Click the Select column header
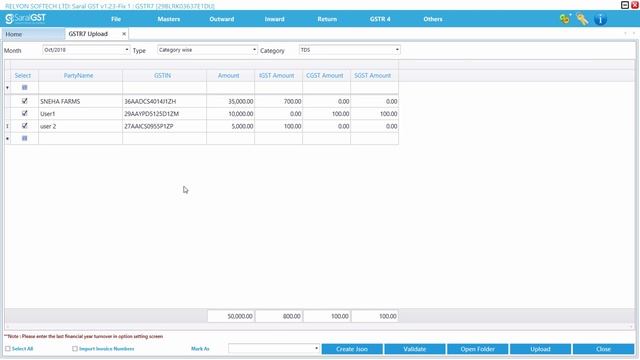 24,76
